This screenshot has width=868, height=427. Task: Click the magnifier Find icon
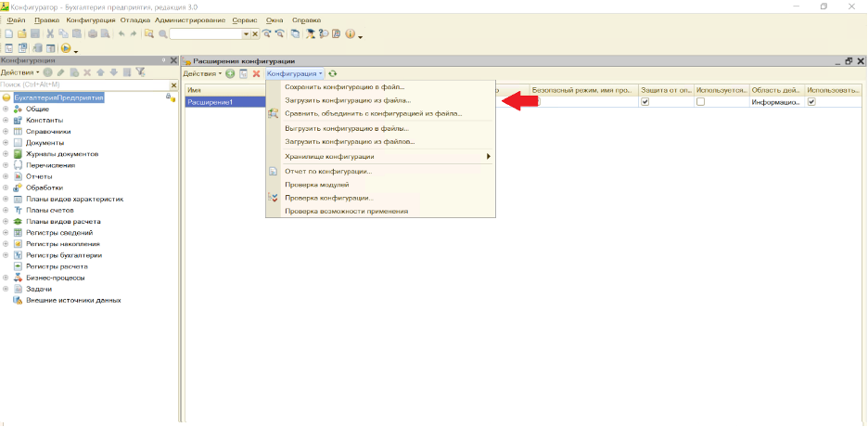(x=163, y=33)
